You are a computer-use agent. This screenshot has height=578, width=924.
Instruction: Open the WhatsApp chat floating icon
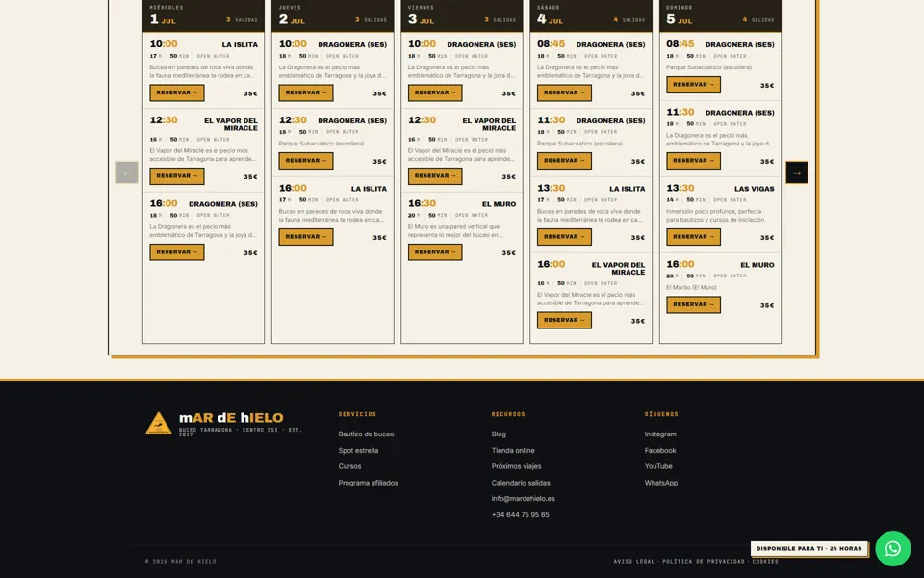coord(893,548)
